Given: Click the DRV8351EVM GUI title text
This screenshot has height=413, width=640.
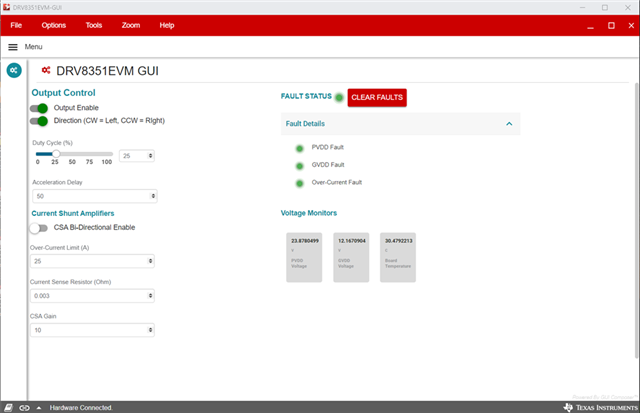Looking at the screenshot, I should pos(107,71).
